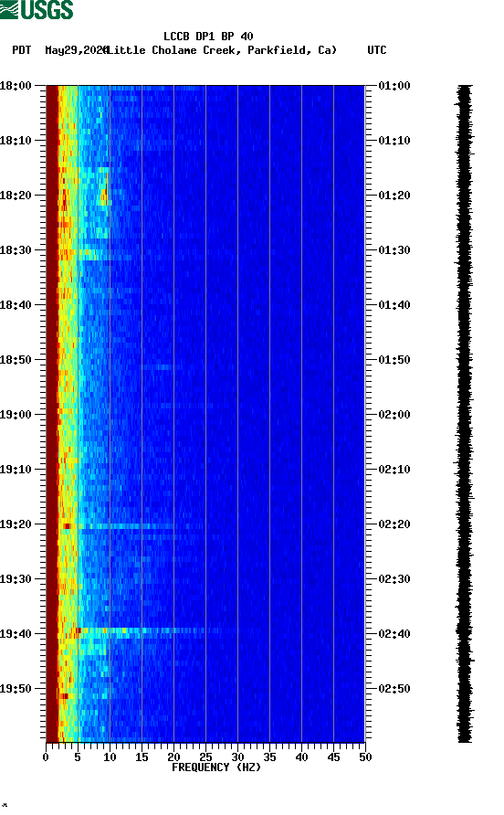Click the "02:20" UTC time label
Image resolution: width=504 pixels, height=815 pixels.
coord(394,524)
